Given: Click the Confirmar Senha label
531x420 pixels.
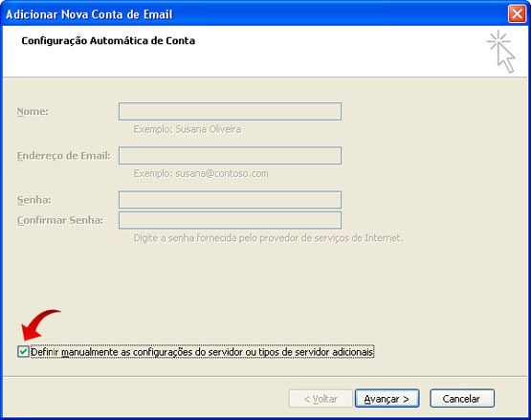Looking at the screenshot, I should point(60,220).
